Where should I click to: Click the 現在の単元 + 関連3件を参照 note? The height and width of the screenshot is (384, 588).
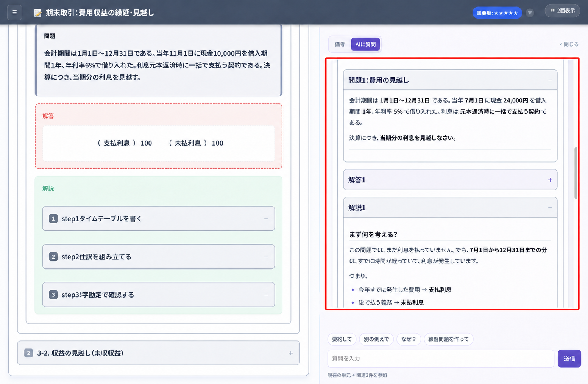click(357, 375)
